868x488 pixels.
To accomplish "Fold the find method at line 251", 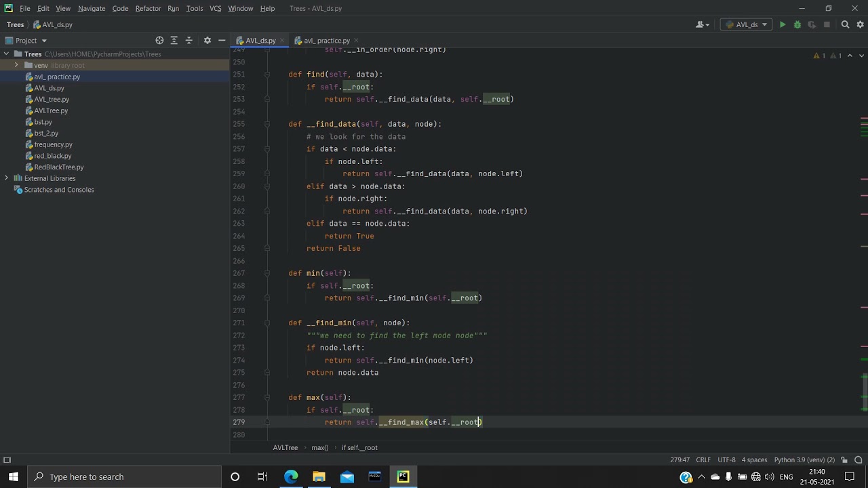I will point(267,75).
